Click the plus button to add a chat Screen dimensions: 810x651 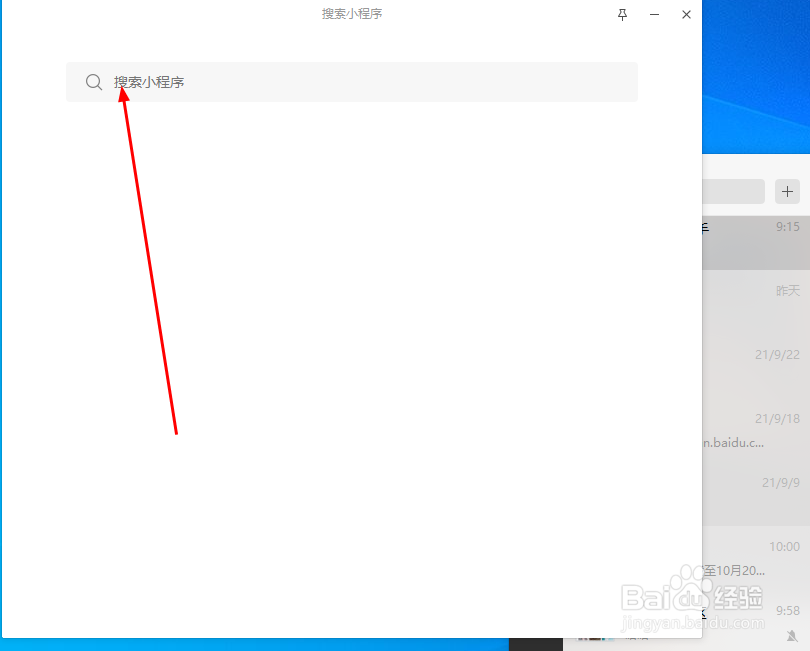[x=787, y=192]
